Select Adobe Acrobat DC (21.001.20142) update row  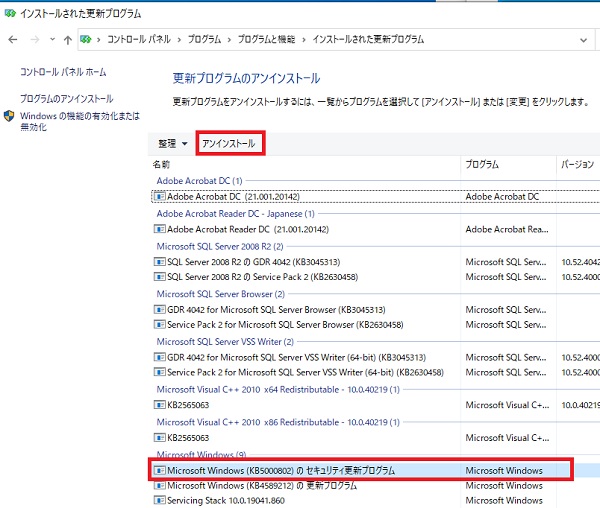click(376, 197)
